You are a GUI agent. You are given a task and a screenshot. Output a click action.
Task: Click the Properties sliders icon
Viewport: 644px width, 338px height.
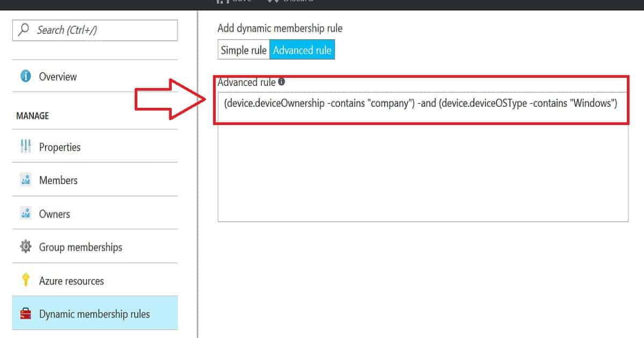coord(25,147)
